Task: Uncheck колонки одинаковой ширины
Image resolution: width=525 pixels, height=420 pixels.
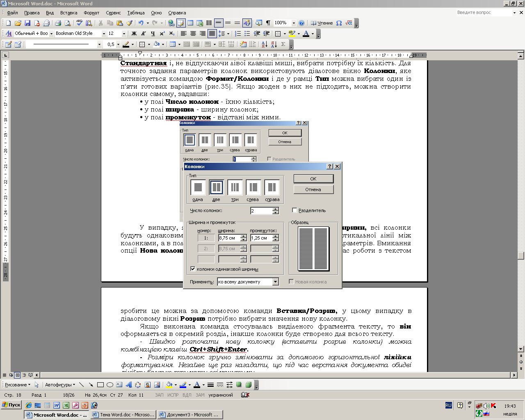Action: click(x=193, y=269)
